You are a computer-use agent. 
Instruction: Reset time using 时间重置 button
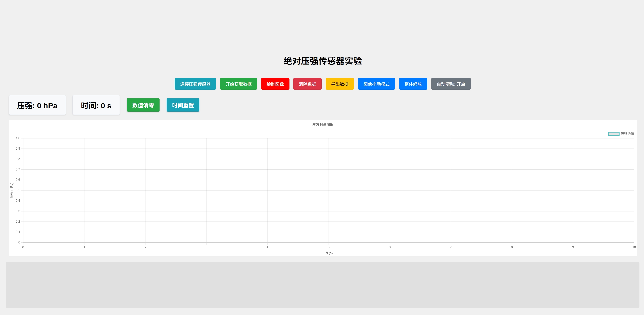pyautogui.click(x=183, y=105)
